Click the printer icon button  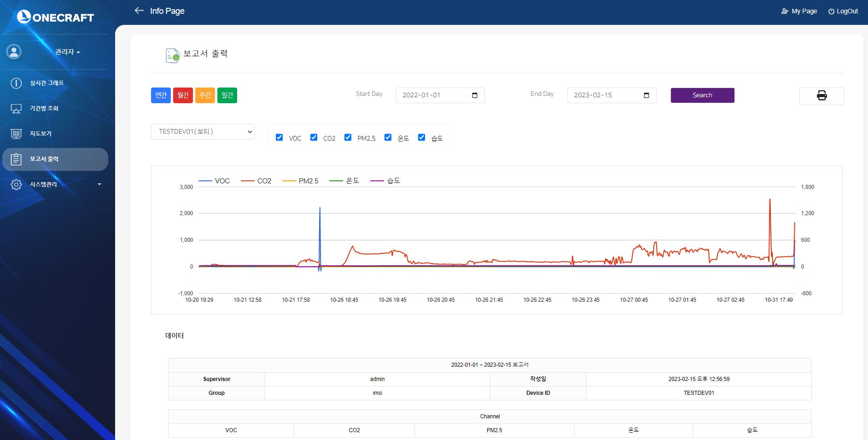(x=821, y=96)
